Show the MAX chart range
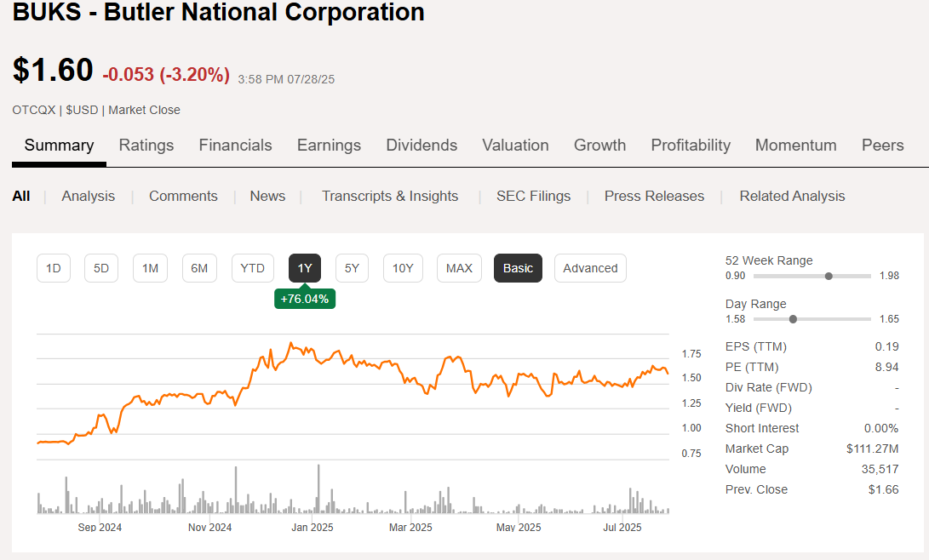The image size is (929, 560). tap(459, 268)
